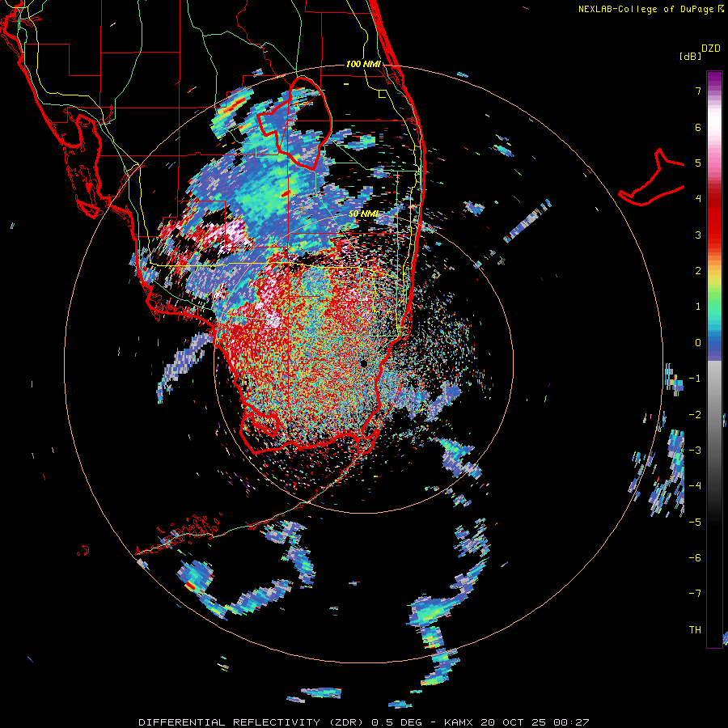This screenshot has height=728, width=728.
Task: Click the [dB] units label
Action: 689,56
